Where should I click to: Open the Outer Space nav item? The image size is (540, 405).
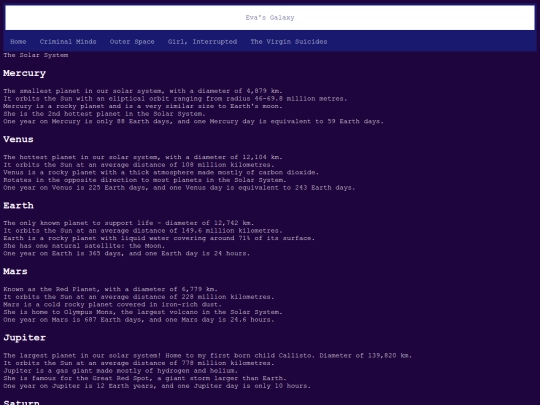pos(132,42)
